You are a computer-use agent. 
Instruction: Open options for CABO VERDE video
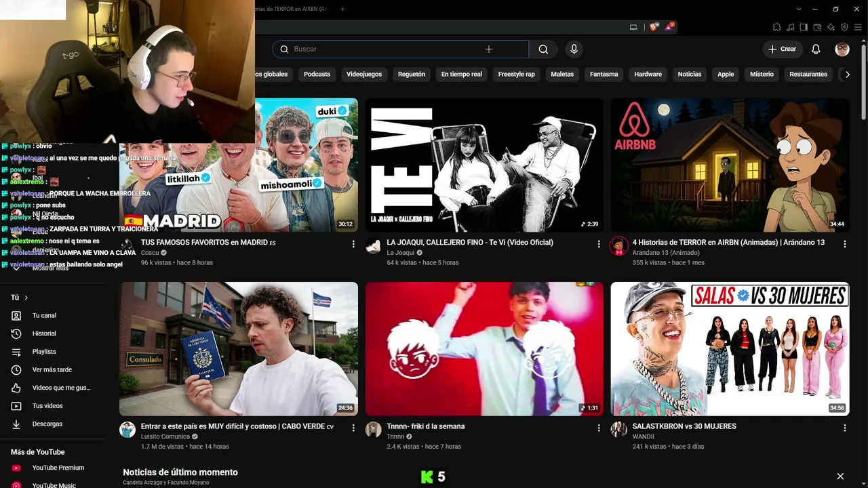[x=353, y=428]
